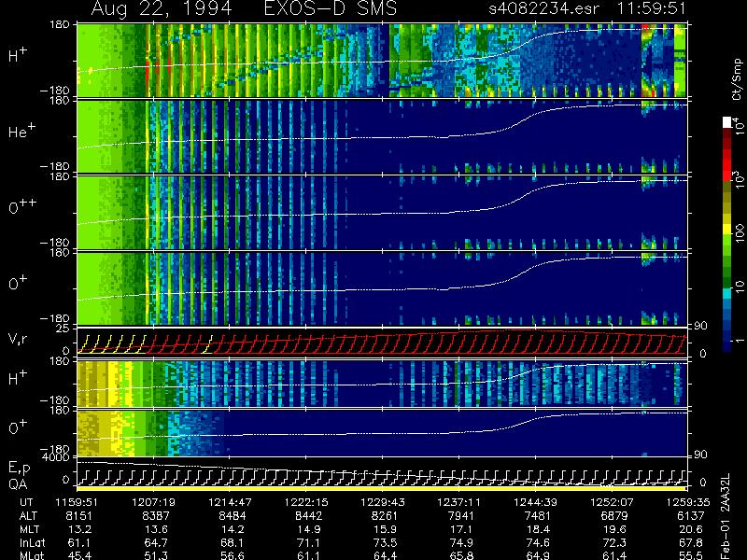
Task: Select the ALT value '8387'
Action: 156,516
